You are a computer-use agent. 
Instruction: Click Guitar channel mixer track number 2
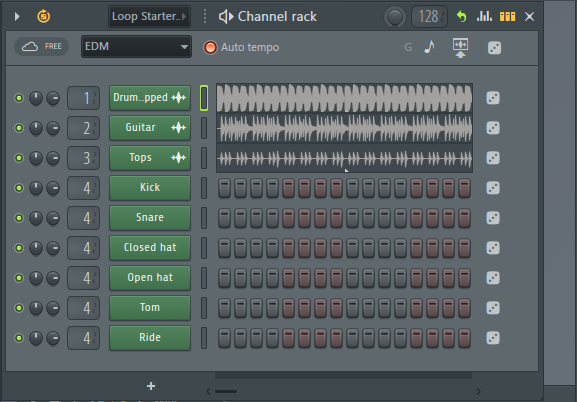coord(84,128)
